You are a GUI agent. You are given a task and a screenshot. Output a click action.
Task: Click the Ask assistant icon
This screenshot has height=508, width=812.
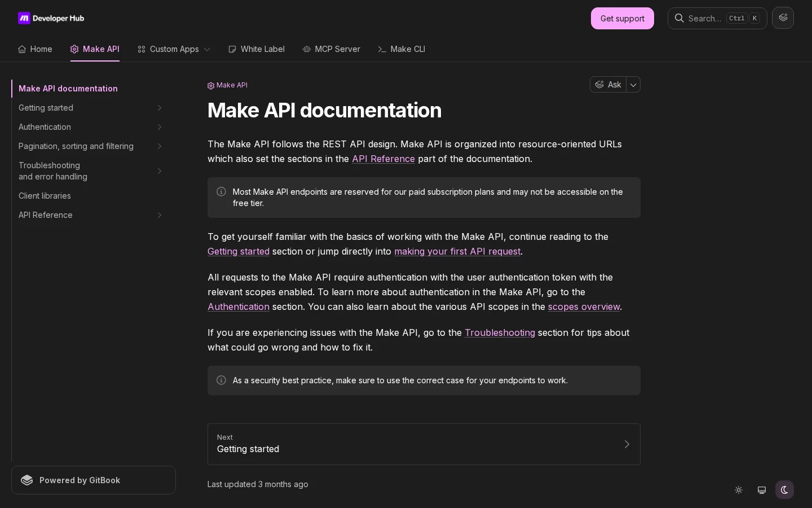coord(599,85)
